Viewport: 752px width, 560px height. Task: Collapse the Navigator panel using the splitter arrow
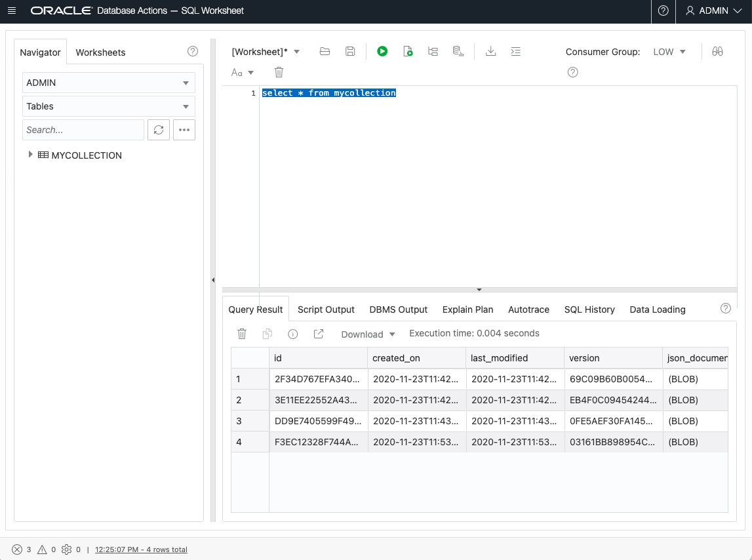click(x=212, y=280)
